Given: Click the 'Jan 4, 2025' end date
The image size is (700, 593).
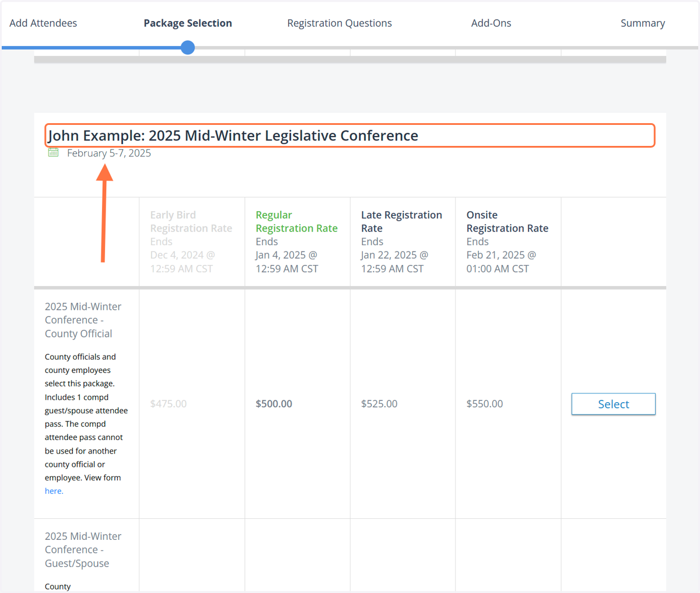Looking at the screenshot, I should pos(287,262).
